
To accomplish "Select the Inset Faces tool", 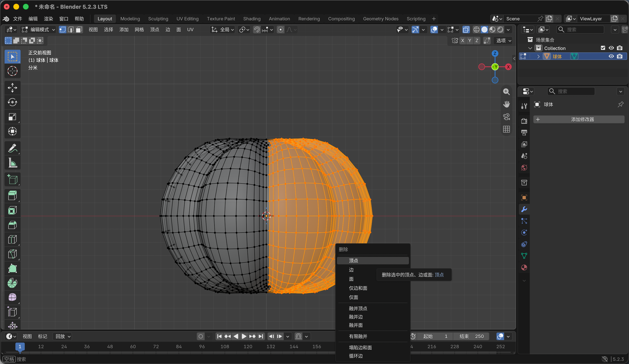I will pyautogui.click(x=12, y=210).
